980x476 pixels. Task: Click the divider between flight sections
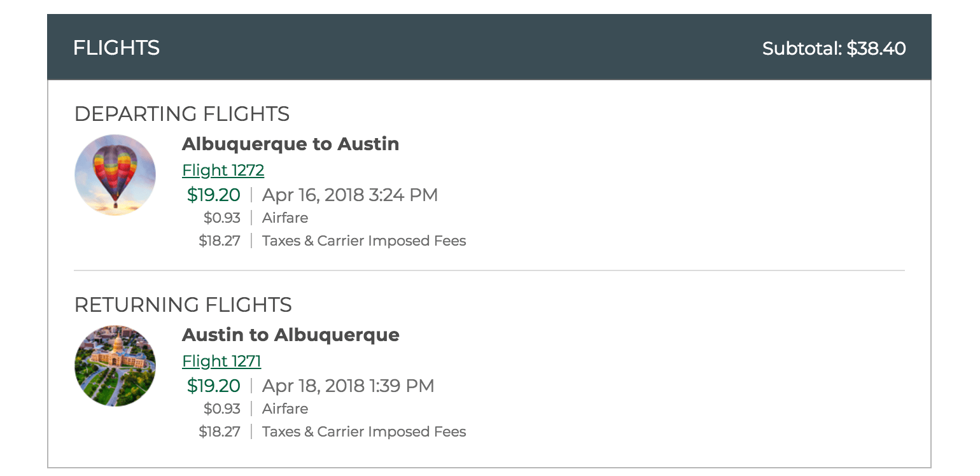(x=490, y=271)
